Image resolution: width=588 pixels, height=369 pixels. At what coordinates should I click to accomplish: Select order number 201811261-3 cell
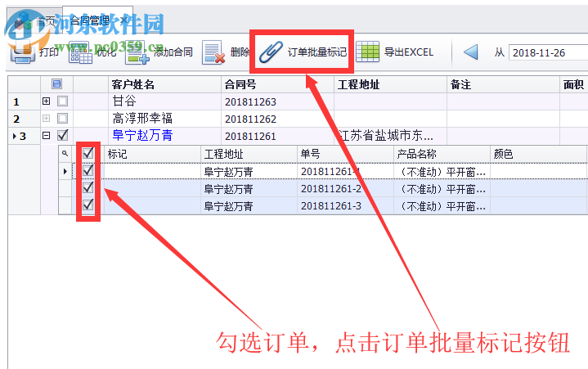(x=345, y=206)
